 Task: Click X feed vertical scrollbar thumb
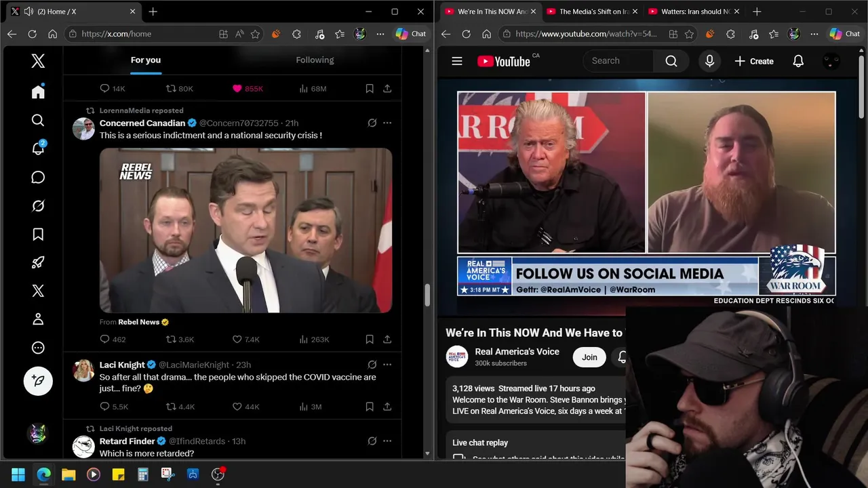click(x=427, y=296)
